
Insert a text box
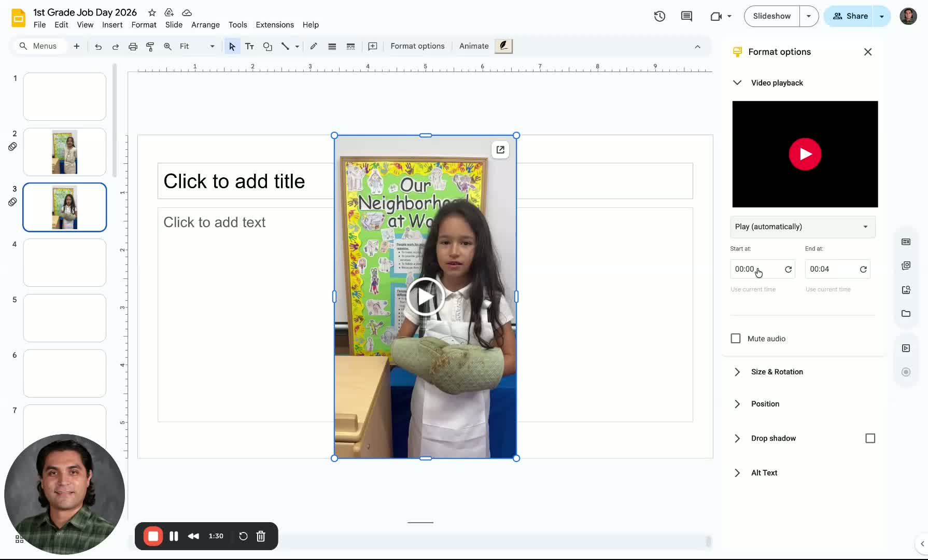click(249, 46)
